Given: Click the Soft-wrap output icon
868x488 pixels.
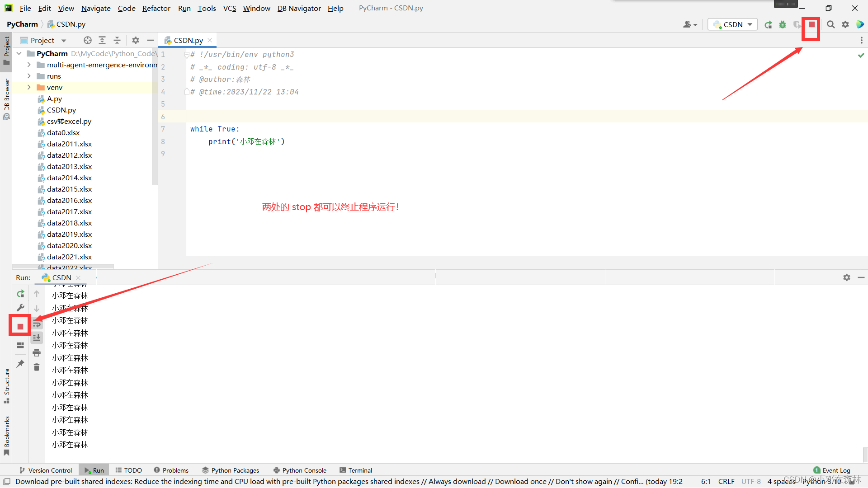Looking at the screenshot, I should coord(37,324).
